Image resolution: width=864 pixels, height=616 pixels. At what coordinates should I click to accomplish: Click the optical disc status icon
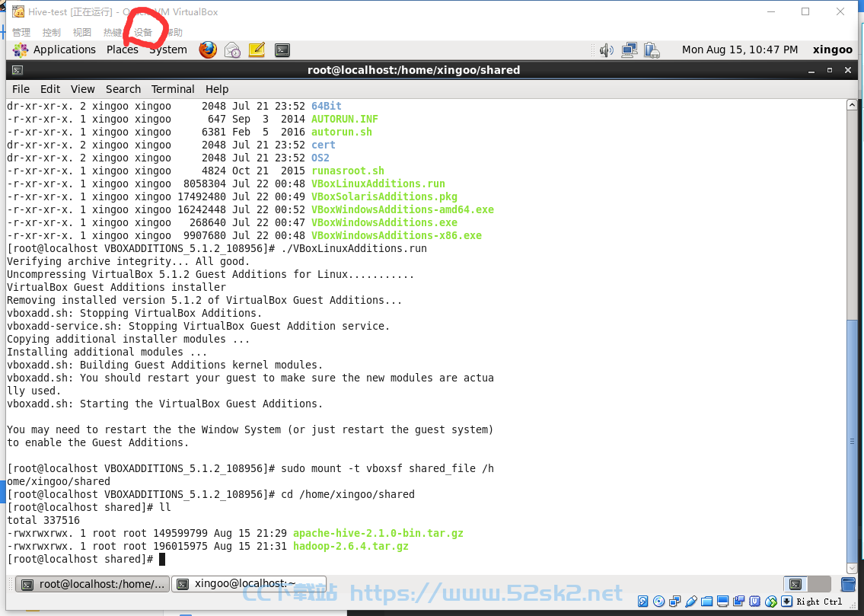coord(658,601)
